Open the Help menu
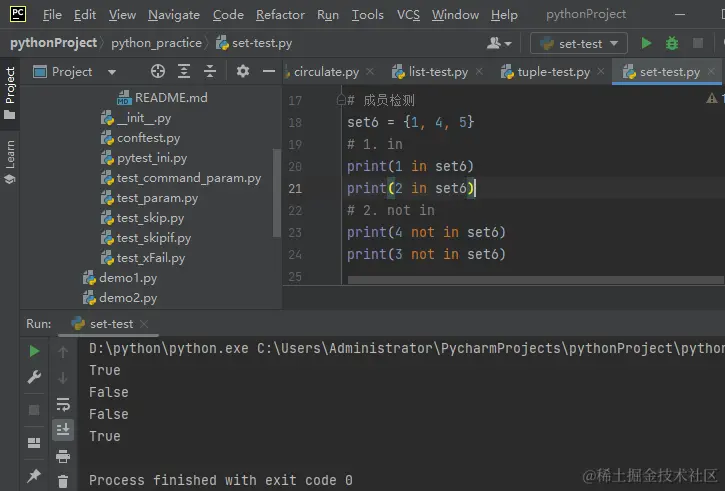The height and width of the screenshot is (491, 725). [x=504, y=15]
